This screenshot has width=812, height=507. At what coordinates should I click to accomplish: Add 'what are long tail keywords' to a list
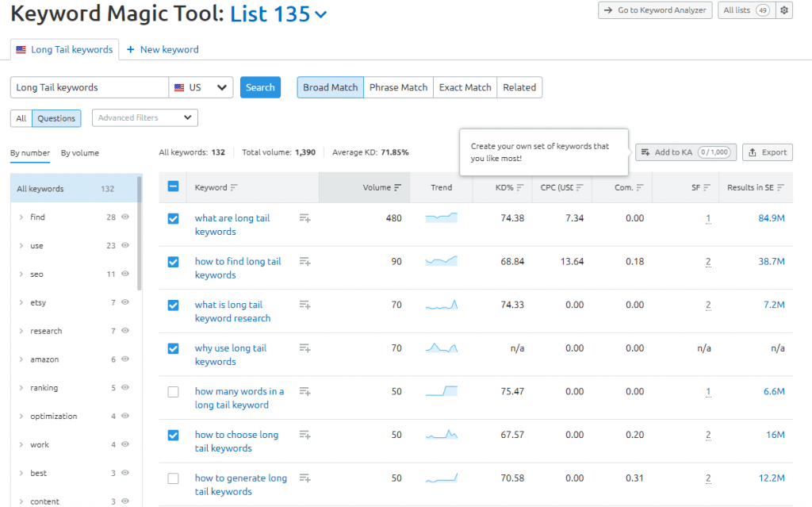coord(304,217)
